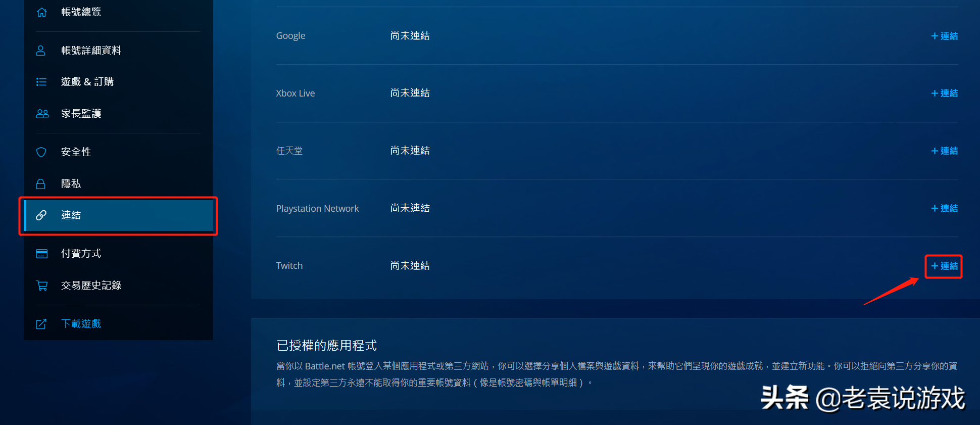The width and height of the screenshot is (980, 425).
Task: Open 交易歷史記錄 menu item
Action: coord(91,286)
